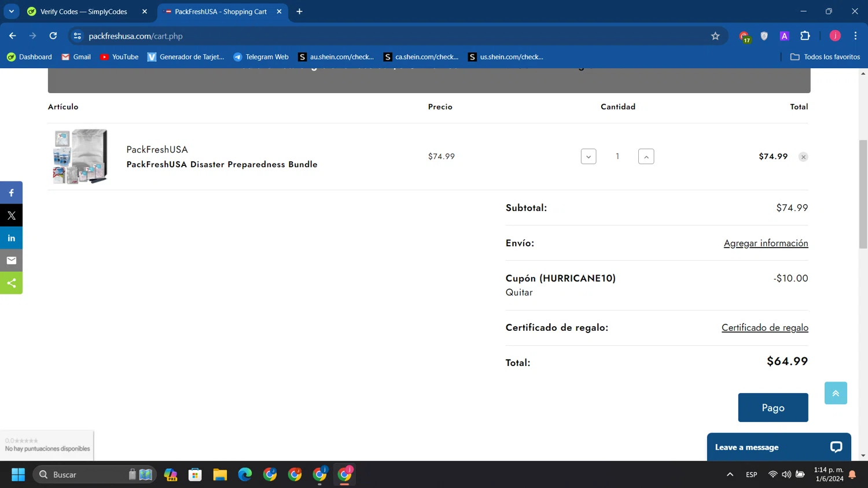Open the ca.shein.com/check... bookmark
Image resolution: width=868 pixels, height=488 pixels.
421,57
